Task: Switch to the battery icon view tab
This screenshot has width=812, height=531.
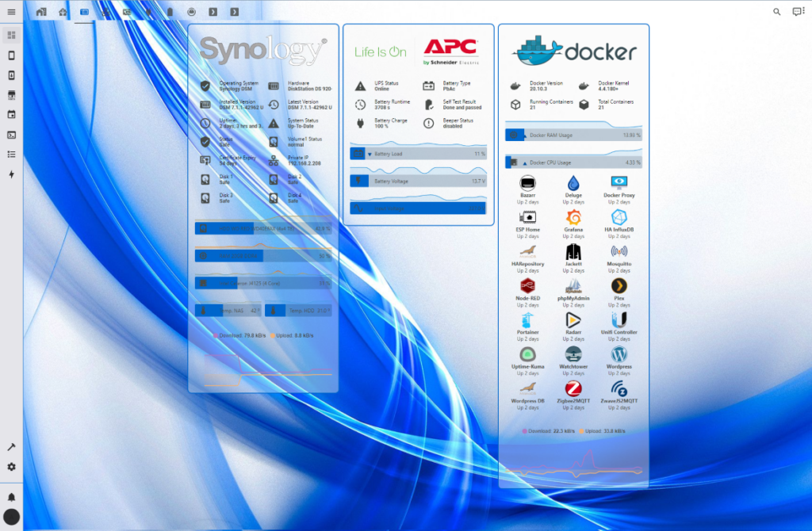Action: click(170, 12)
